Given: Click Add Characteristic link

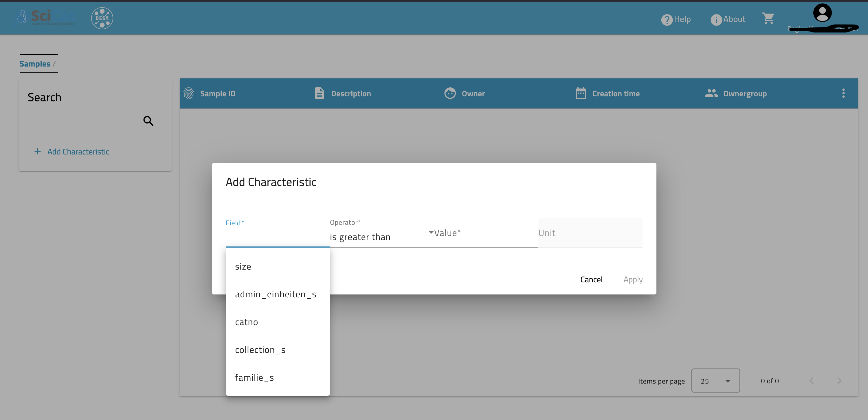Looking at the screenshot, I should pos(78,152).
